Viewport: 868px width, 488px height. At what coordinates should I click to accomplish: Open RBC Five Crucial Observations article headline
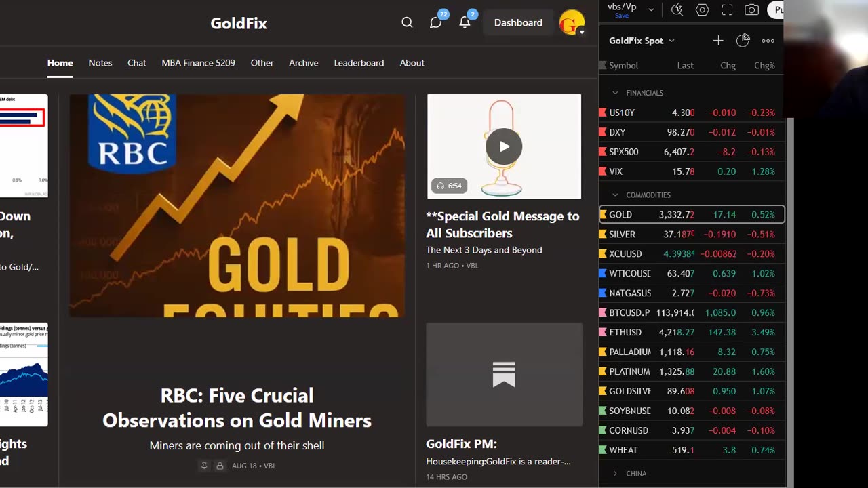[237, 408]
